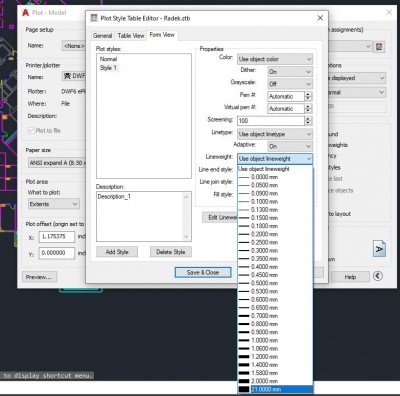Click the circular back arrow icon beside Help
Viewport: 400px width, 396px height.
tap(378, 276)
